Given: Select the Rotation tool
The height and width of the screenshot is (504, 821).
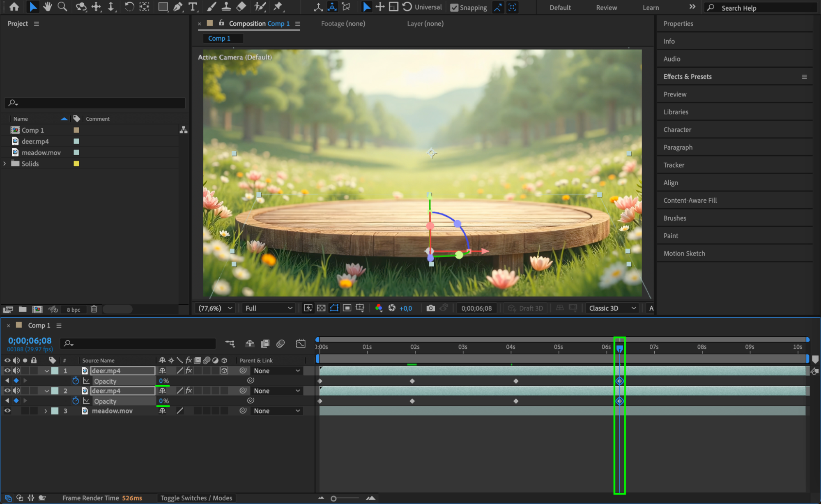Looking at the screenshot, I should click(129, 7).
